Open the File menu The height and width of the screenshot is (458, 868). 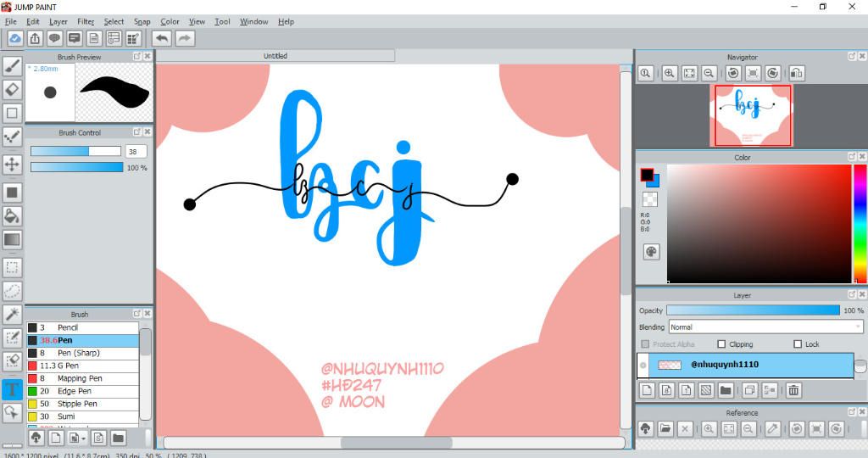(x=11, y=21)
